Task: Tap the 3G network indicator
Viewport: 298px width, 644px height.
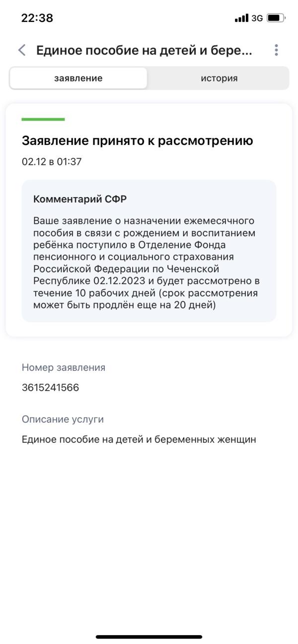Action: click(x=257, y=19)
